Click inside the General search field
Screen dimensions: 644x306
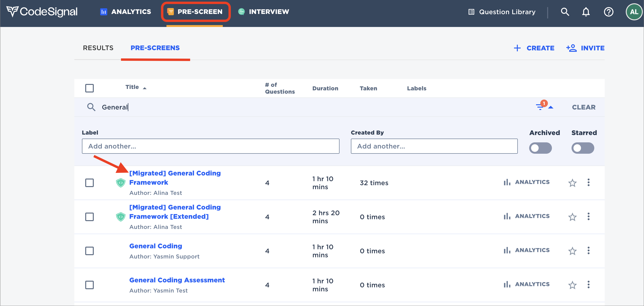(175, 107)
